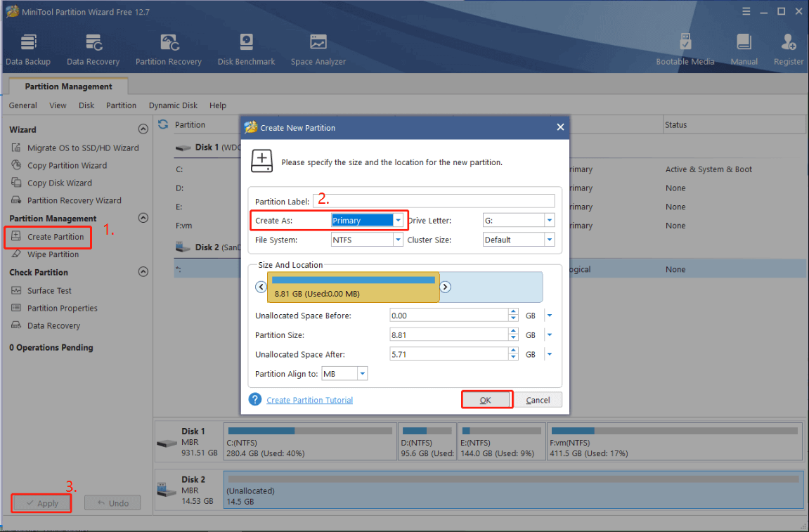
Task: Click the Unallocated Space After field
Action: tap(449, 354)
